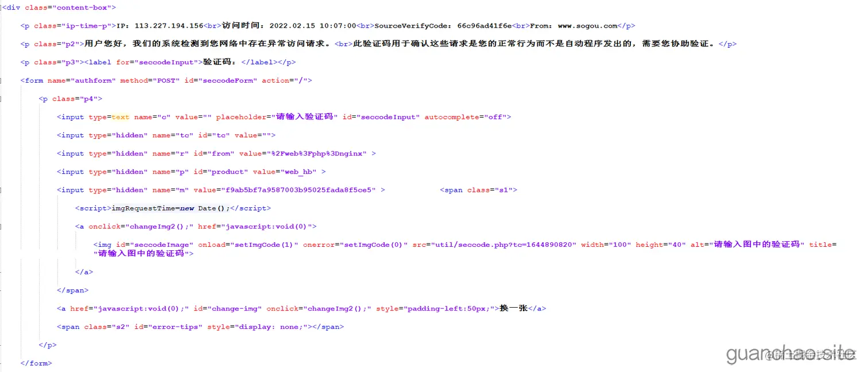Click the src util/seccode.php?tc=1644890820 value

[x=504, y=245]
